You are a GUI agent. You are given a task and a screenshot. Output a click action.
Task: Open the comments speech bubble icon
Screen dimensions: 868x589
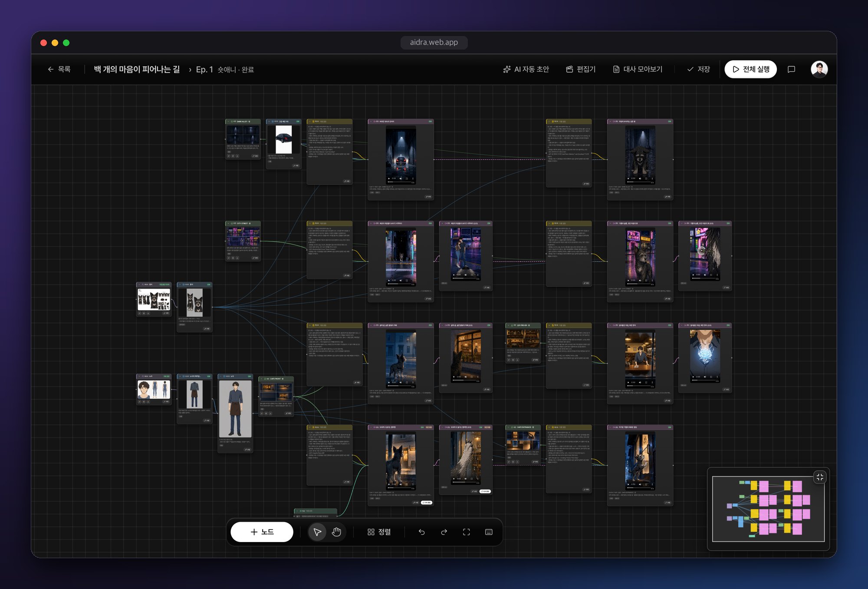coord(791,69)
